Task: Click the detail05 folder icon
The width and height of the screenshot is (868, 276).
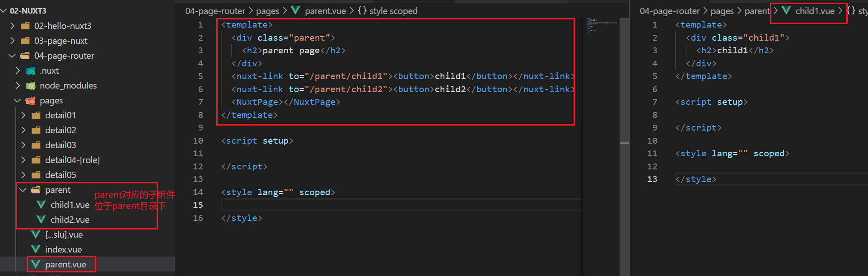Action: (x=36, y=175)
